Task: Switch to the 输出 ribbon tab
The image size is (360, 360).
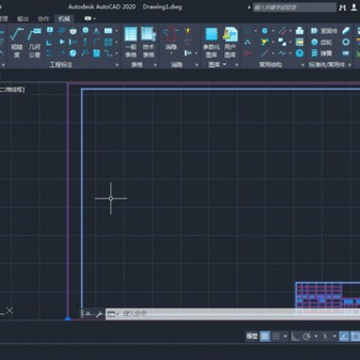Action: tap(23, 19)
